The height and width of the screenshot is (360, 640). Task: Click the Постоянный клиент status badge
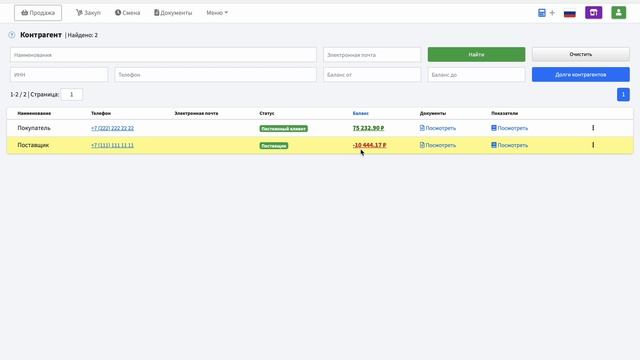click(x=284, y=129)
